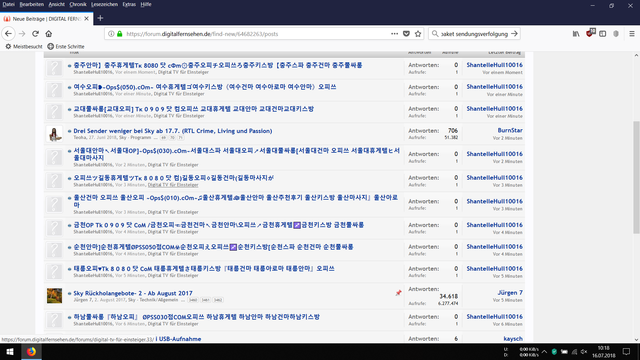Close the Neue Beiträge tab

[x=87, y=19]
